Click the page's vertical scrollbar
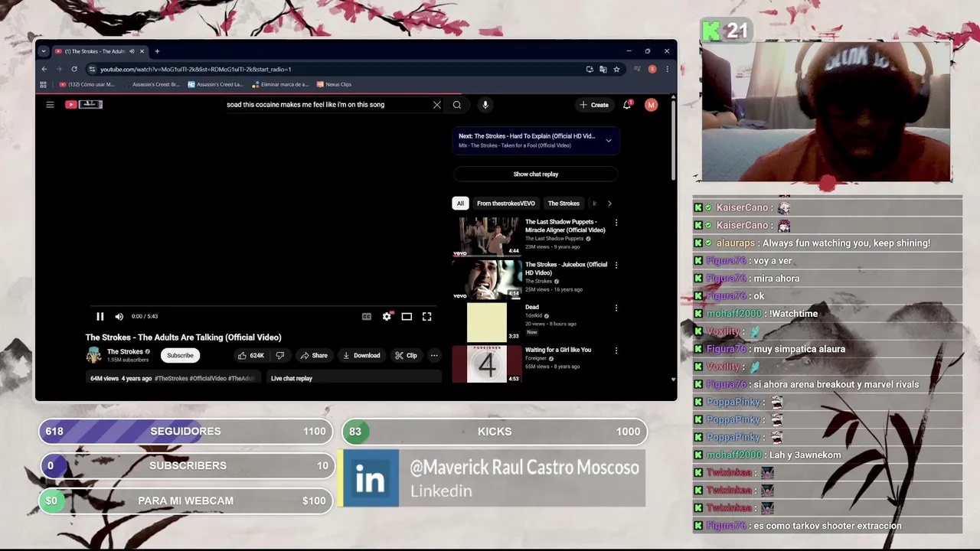The image size is (980, 551). point(673,142)
